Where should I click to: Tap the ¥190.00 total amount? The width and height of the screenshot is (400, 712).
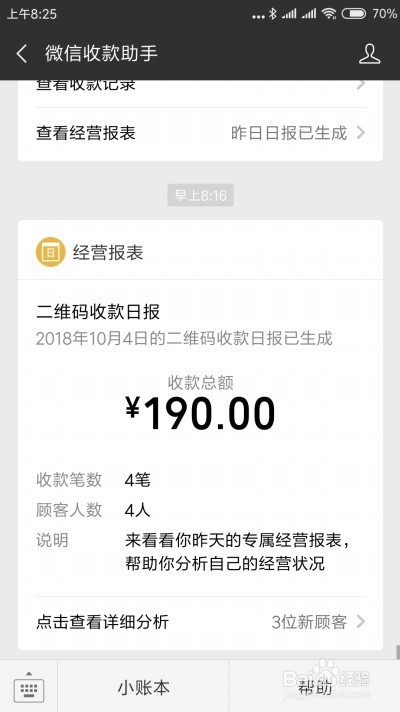200,413
